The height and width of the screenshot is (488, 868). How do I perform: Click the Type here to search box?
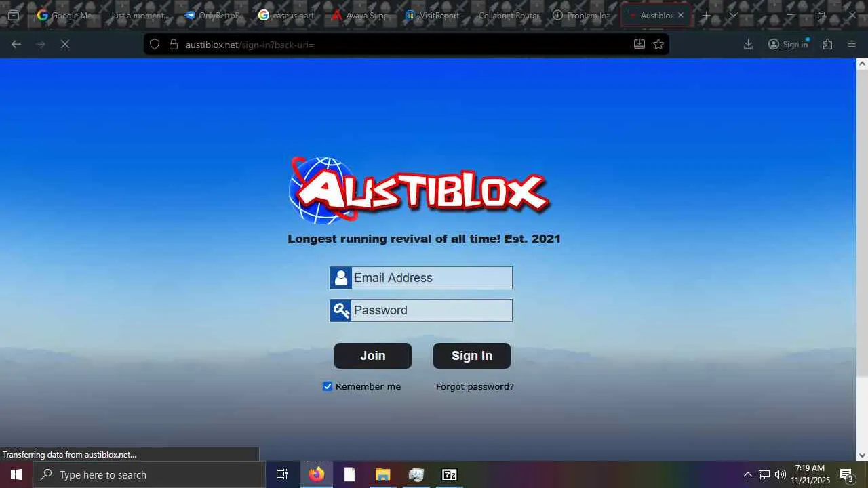[149, 474]
